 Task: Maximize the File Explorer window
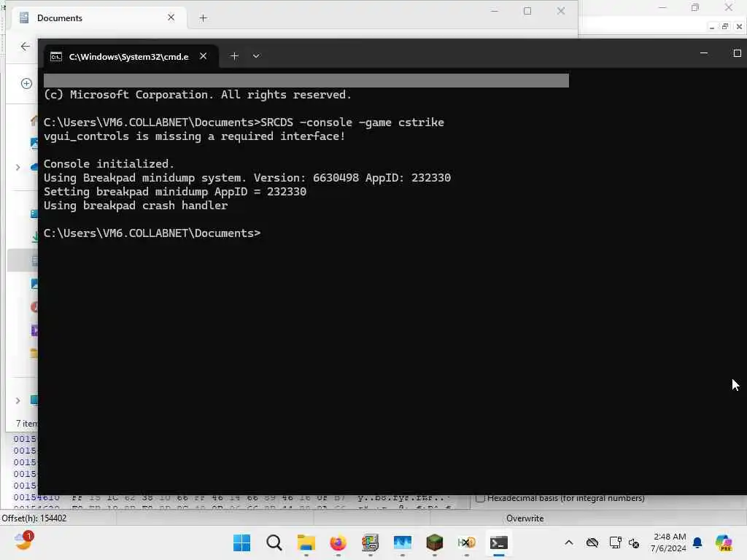[527, 11]
